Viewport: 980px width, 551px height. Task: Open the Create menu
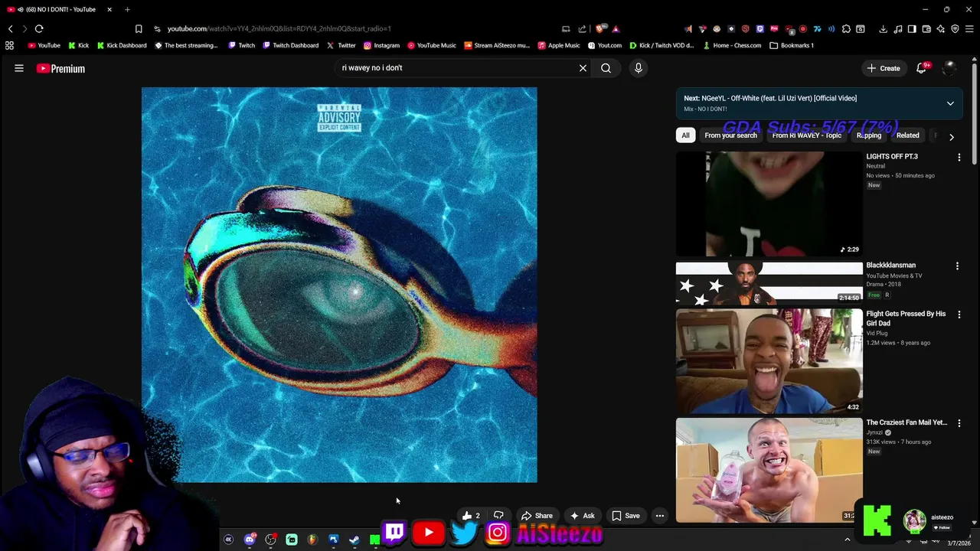click(x=884, y=68)
